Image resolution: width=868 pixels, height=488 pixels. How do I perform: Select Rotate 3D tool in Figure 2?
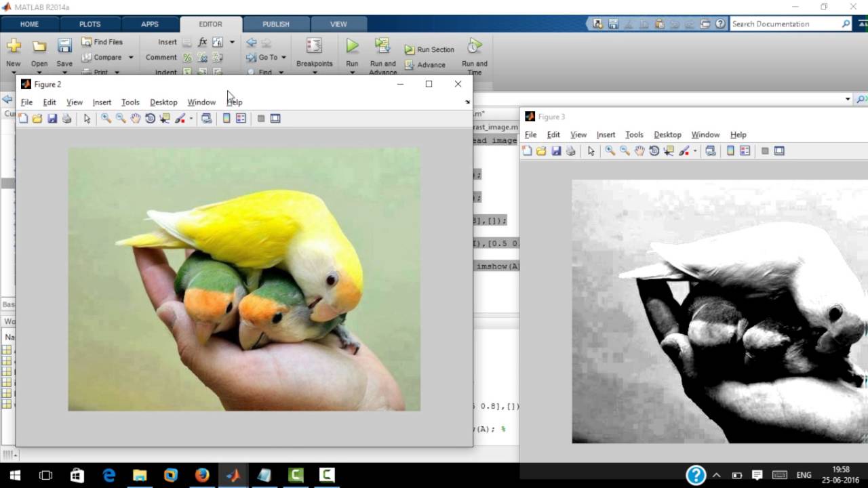tap(150, 119)
